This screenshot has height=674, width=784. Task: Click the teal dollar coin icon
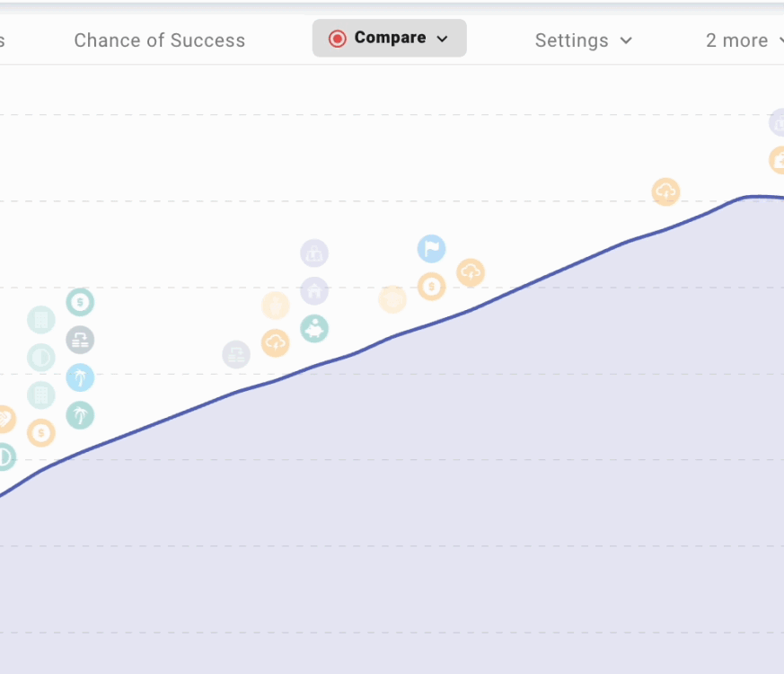pos(80,303)
